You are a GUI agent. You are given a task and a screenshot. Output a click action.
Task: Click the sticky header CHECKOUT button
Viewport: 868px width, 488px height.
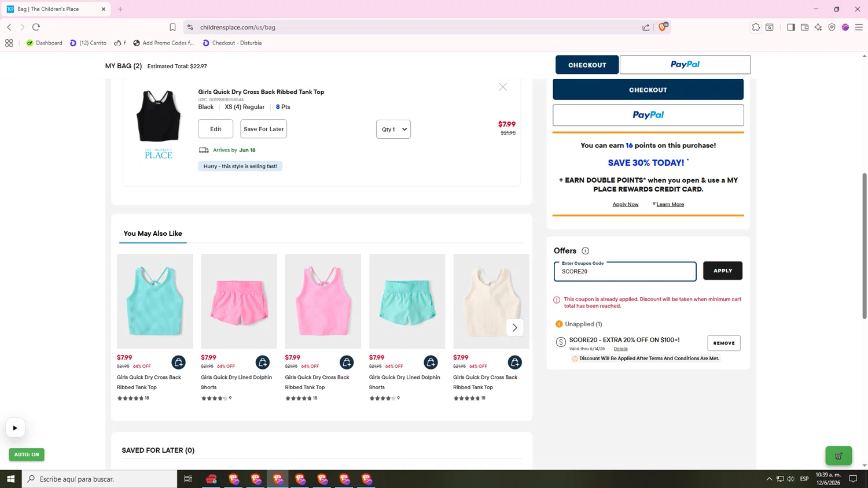(x=587, y=65)
